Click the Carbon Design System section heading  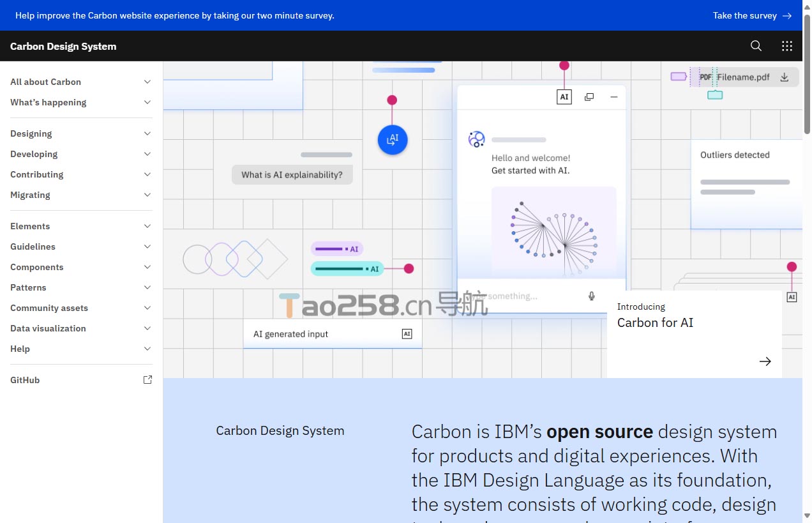tap(280, 430)
